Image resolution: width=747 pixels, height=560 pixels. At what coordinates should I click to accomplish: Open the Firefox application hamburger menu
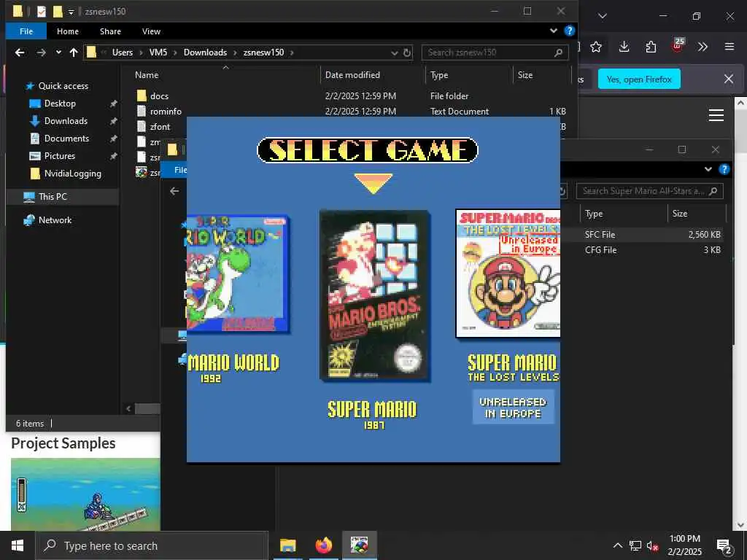[729, 47]
